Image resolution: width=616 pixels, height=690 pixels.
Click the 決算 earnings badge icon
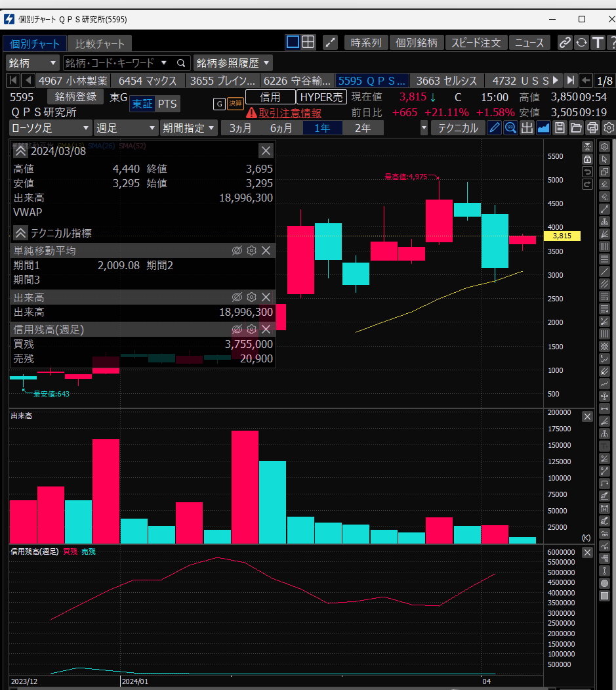[235, 104]
